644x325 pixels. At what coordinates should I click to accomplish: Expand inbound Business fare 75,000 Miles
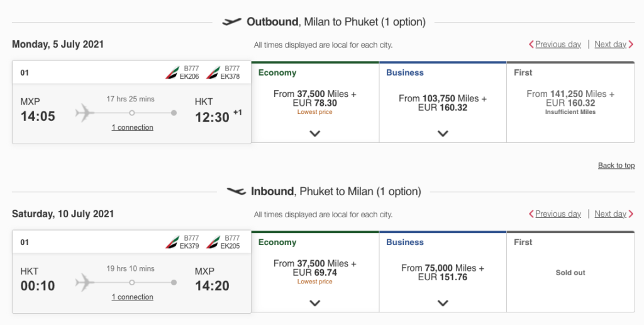tap(443, 303)
